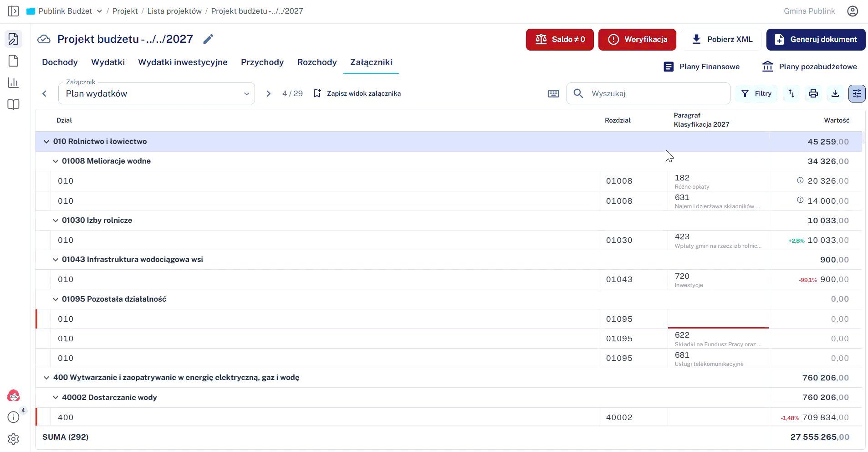This screenshot has width=868, height=452.
Task: Open the assistant avatar icon
Action: 14,395
